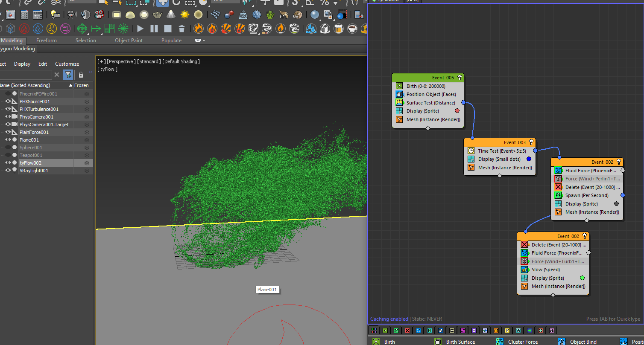Screen dimensions: 644x345
Task: Select the Slow (Speed) operator
Action: tap(553, 270)
